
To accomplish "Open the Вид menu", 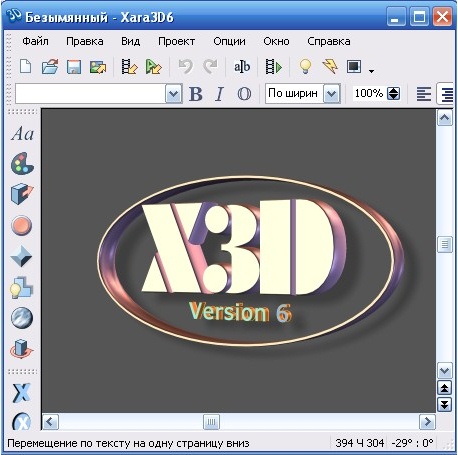I will coord(130,41).
